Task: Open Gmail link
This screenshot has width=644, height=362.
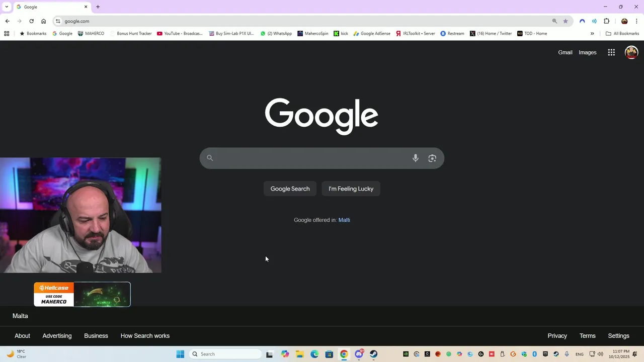Action: [x=565, y=52]
